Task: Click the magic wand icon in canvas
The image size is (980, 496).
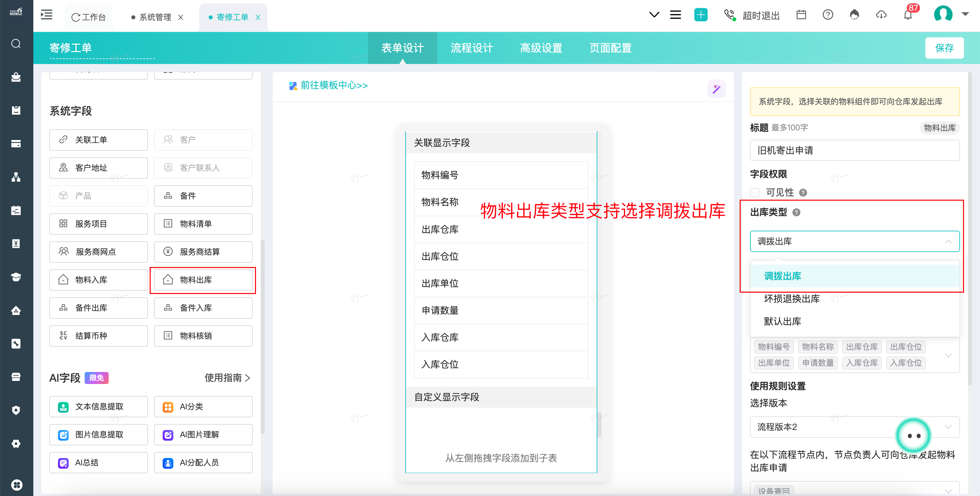Action: (x=716, y=89)
